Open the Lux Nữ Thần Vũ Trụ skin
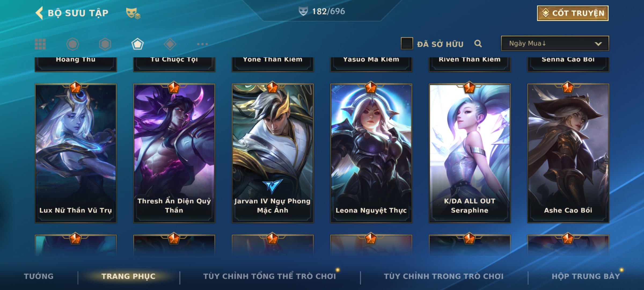Image resolution: width=644 pixels, height=290 pixels. [x=76, y=153]
